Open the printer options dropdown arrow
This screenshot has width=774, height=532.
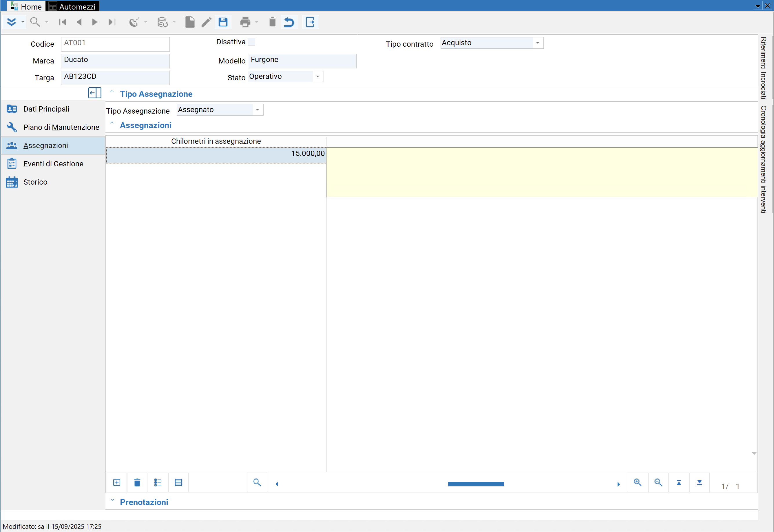[257, 22]
